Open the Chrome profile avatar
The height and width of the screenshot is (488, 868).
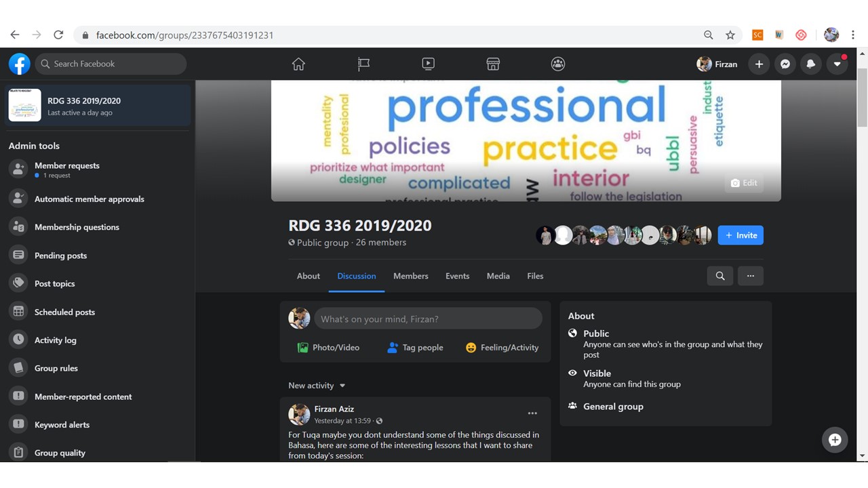point(831,35)
